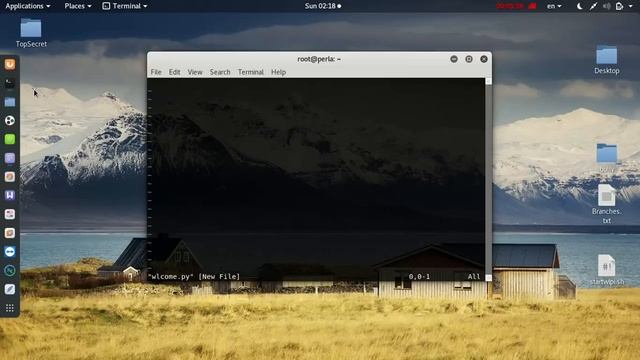Select the startwip.sh script icon
640x360 pixels.
click(607, 269)
